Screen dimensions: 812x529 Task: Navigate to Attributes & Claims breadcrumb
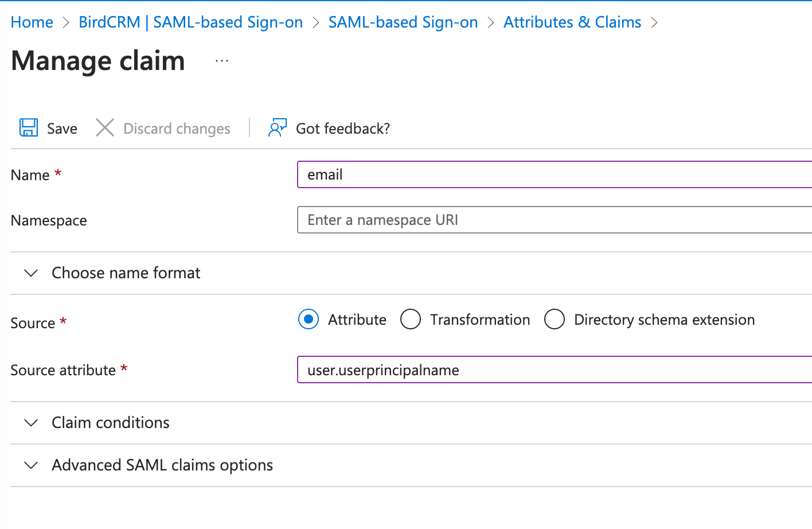572,22
